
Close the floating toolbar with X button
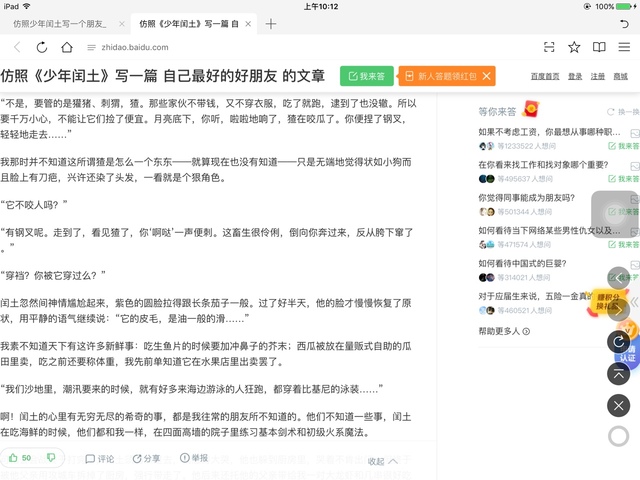619,405
